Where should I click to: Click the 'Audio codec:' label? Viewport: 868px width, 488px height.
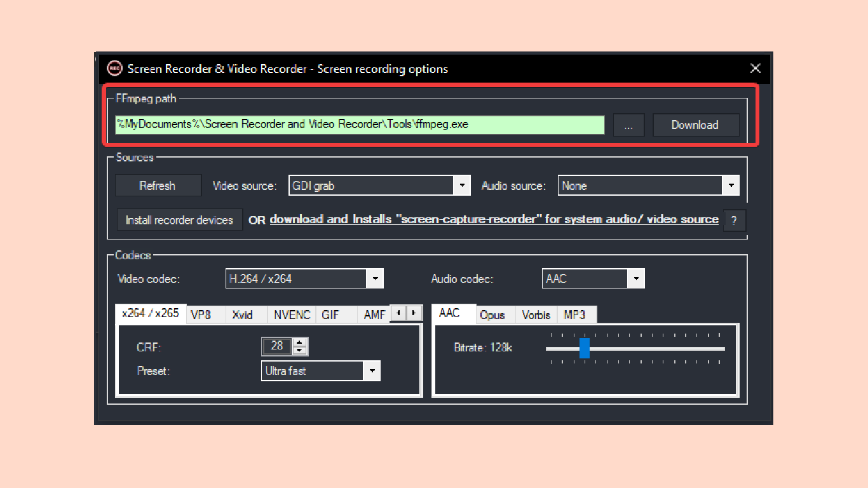[x=462, y=279]
